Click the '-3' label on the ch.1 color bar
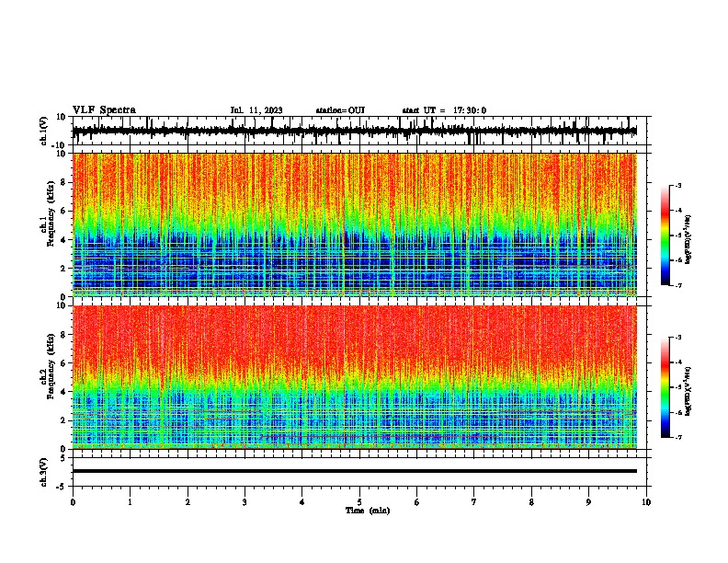This screenshot has width=728, height=563. pyautogui.click(x=677, y=185)
